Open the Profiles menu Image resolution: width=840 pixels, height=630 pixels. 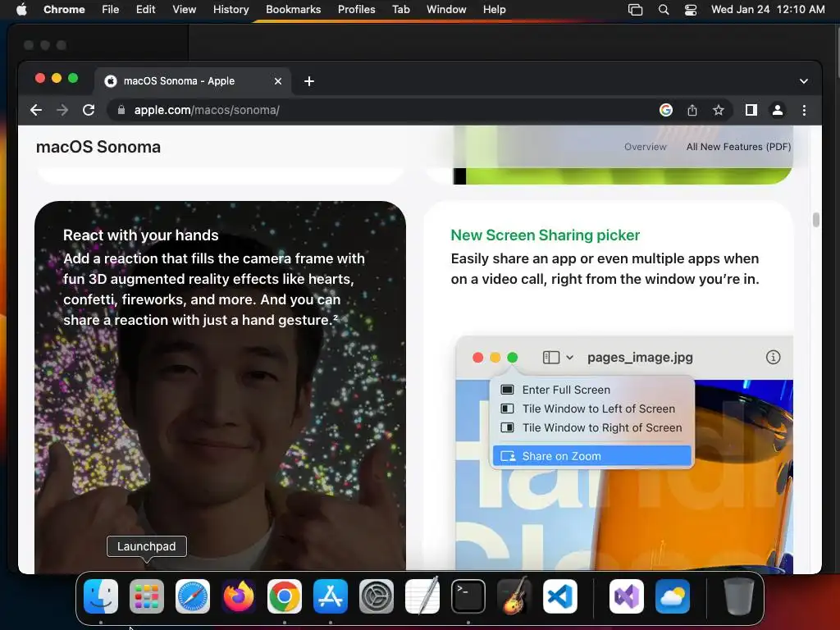click(x=356, y=10)
